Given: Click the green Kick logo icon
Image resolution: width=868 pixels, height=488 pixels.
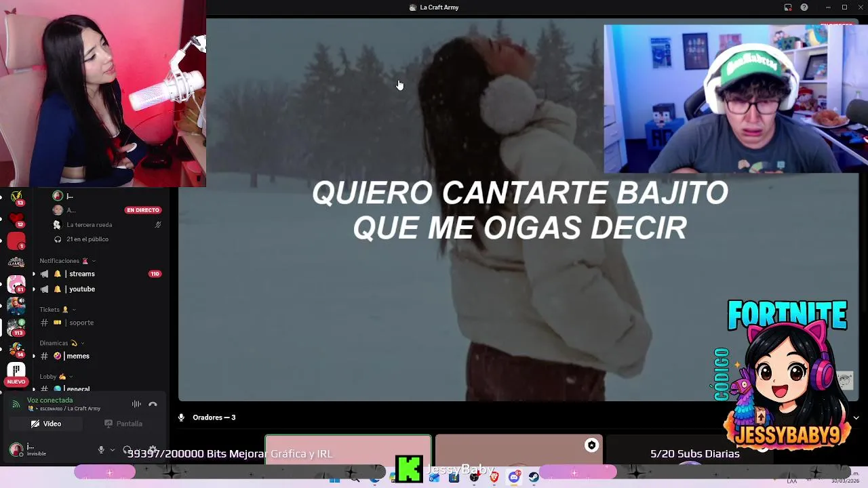Looking at the screenshot, I should tap(409, 469).
